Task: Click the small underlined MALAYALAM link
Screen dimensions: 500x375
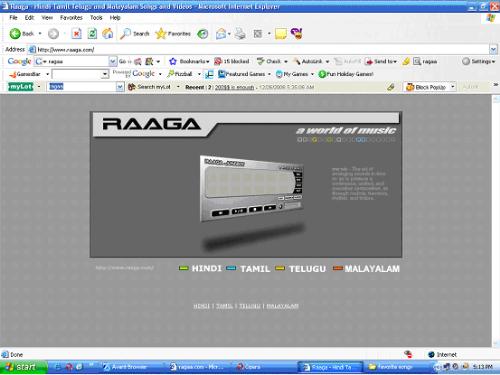Action: tap(282, 306)
